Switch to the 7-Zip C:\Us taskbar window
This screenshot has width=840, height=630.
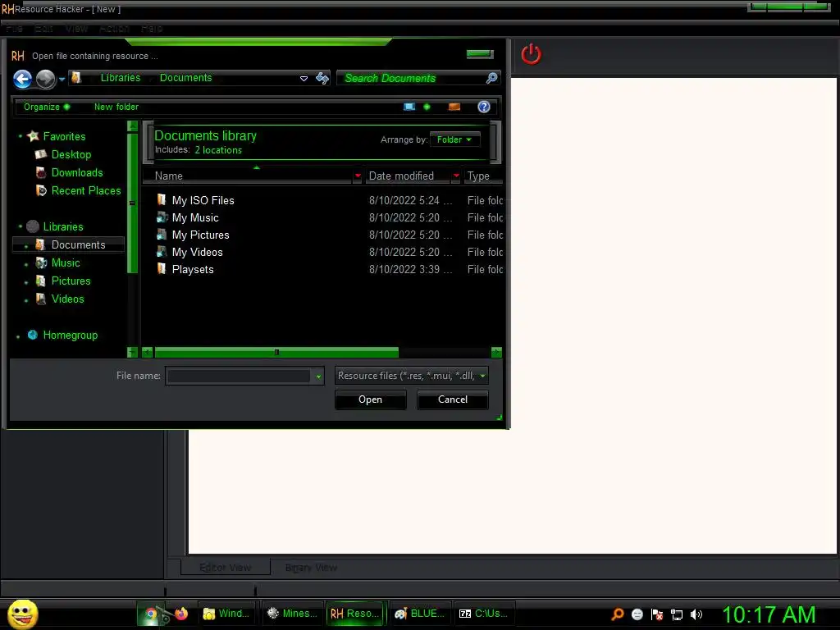[485, 614]
